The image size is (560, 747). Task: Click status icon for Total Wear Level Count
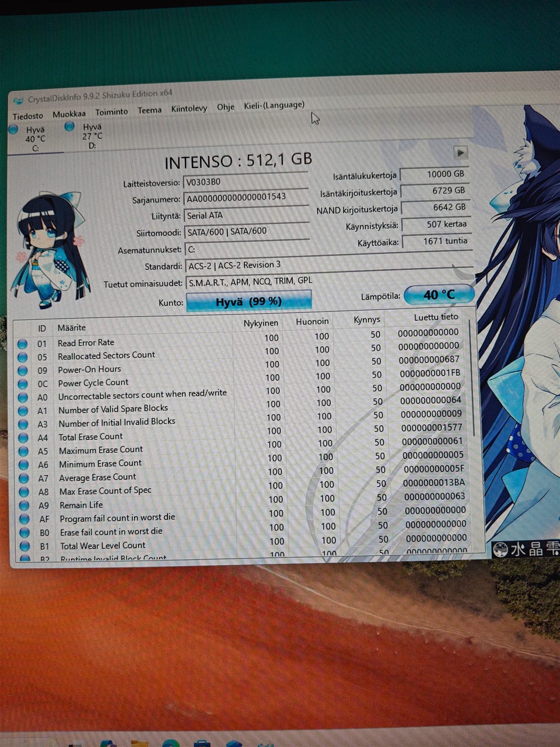[x=25, y=546]
